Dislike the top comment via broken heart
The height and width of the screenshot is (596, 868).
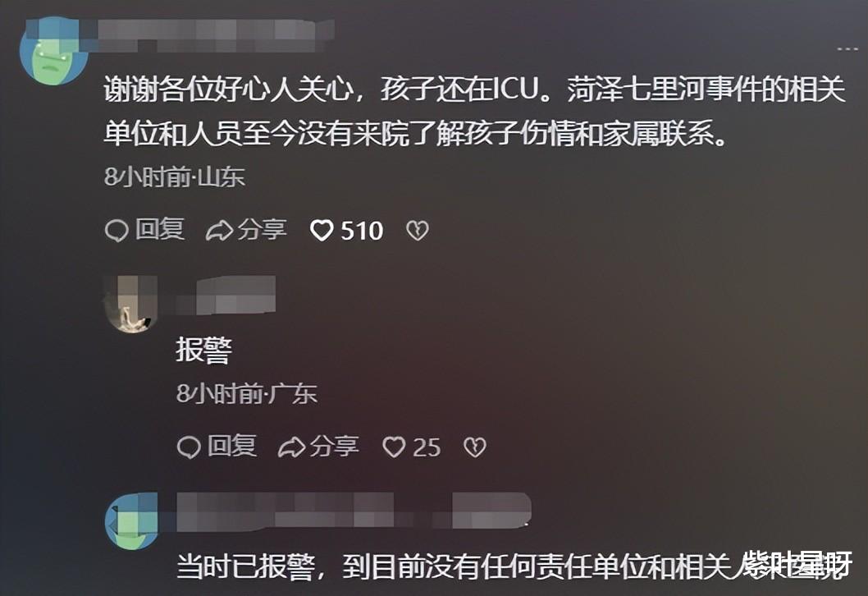(418, 231)
